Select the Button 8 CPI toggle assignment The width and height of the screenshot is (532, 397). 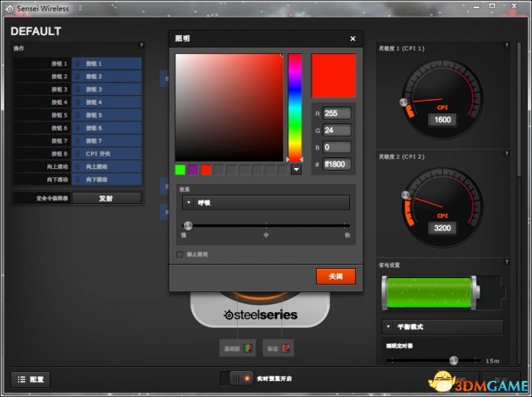click(x=106, y=154)
